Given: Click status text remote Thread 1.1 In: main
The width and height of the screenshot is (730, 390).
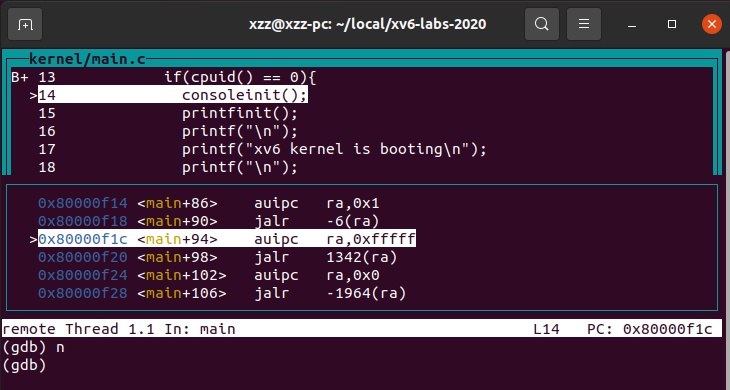Looking at the screenshot, I should click(x=119, y=329).
